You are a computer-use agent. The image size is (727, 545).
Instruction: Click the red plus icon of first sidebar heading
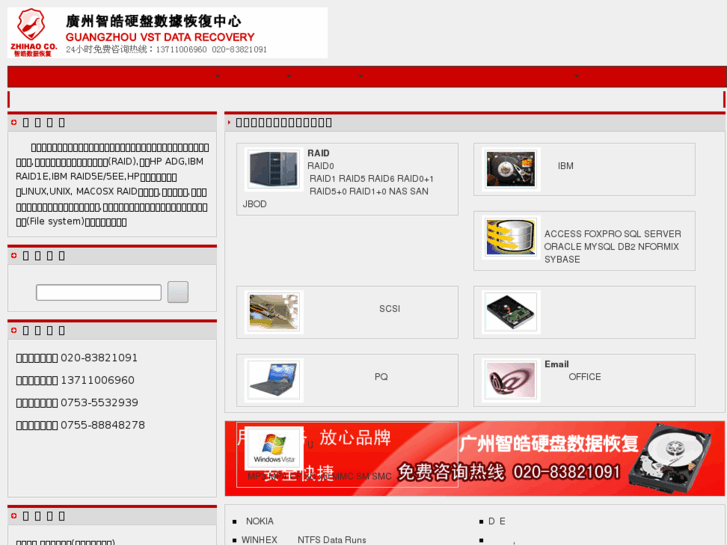14,122
